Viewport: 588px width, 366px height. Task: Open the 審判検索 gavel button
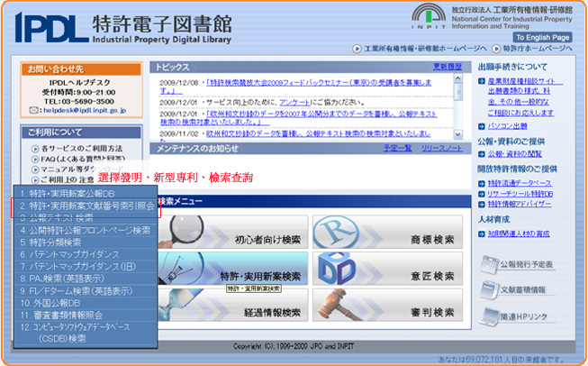pos(387,305)
